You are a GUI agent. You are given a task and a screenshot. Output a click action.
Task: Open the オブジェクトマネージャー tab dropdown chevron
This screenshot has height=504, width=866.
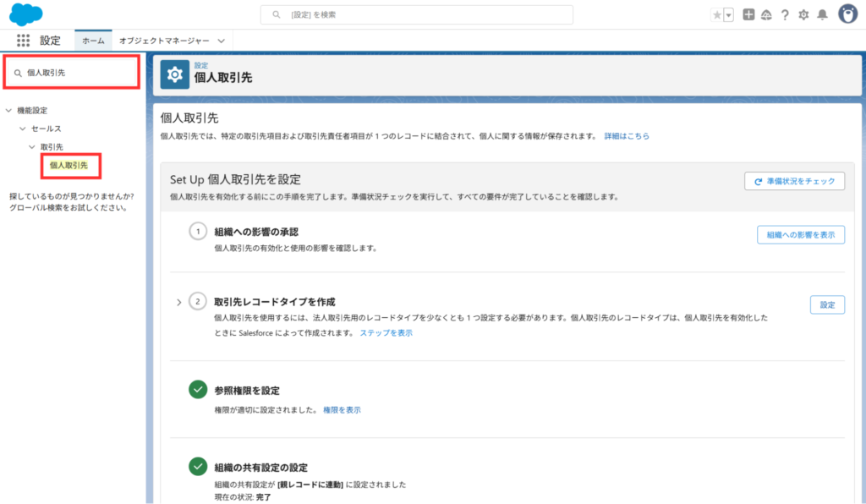pyautogui.click(x=222, y=40)
